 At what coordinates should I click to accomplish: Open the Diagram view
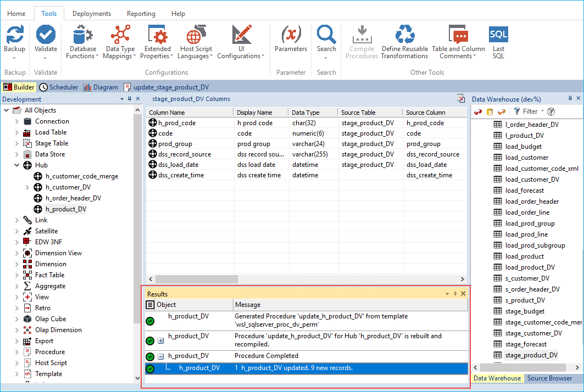pyautogui.click(x=101, y=87)
